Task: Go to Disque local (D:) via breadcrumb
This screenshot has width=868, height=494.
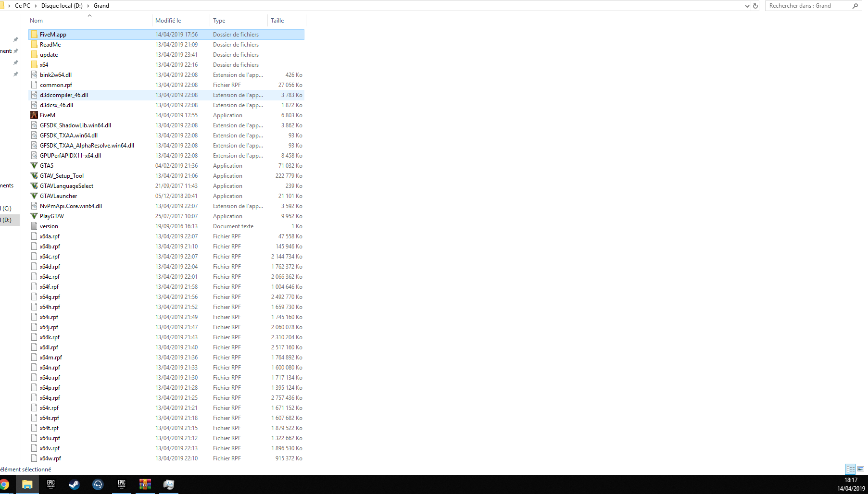Action: coord(62,5)
